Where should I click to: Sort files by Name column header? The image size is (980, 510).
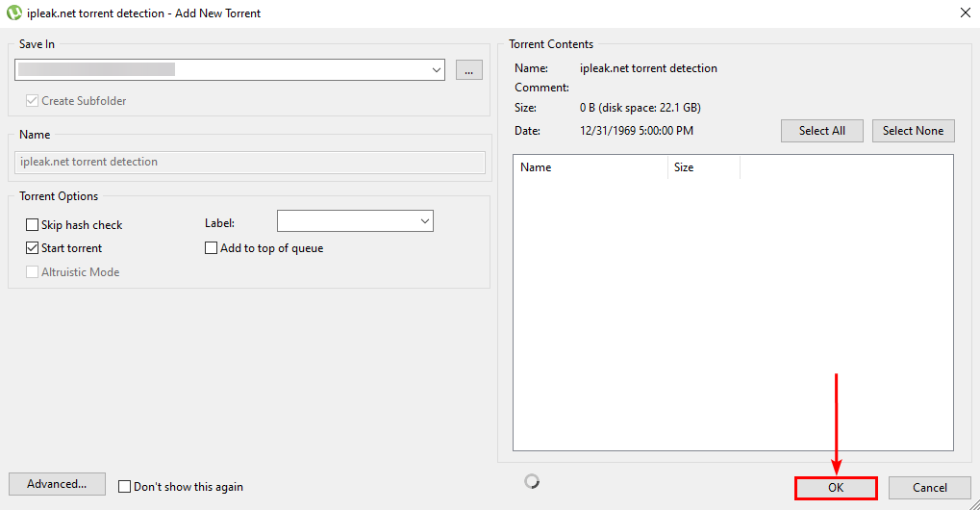(590, 167)
